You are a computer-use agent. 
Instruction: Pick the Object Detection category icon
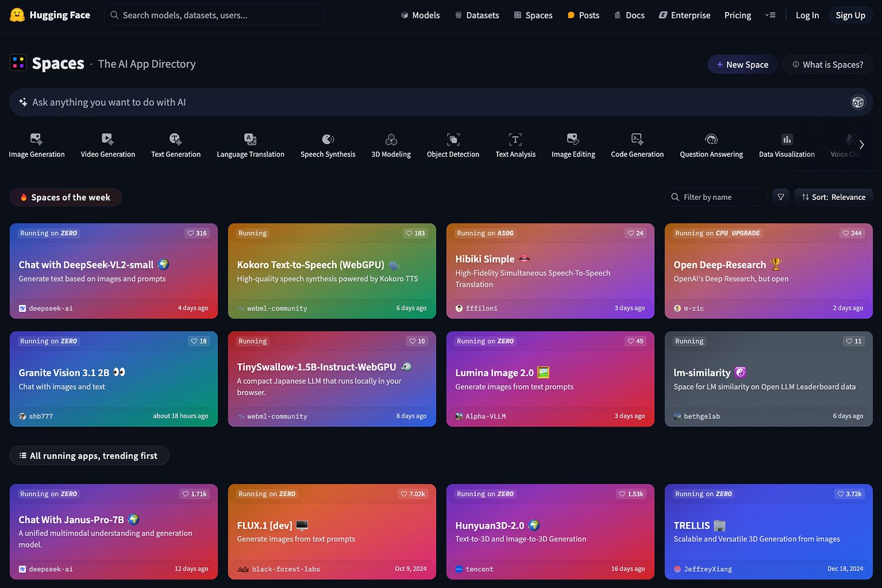pos(453,139)
